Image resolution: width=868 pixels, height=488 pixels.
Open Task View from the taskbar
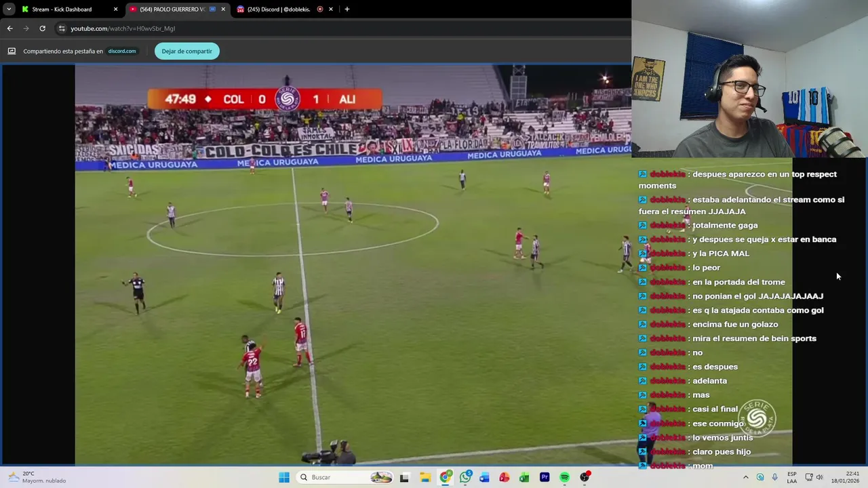(405, 477)
